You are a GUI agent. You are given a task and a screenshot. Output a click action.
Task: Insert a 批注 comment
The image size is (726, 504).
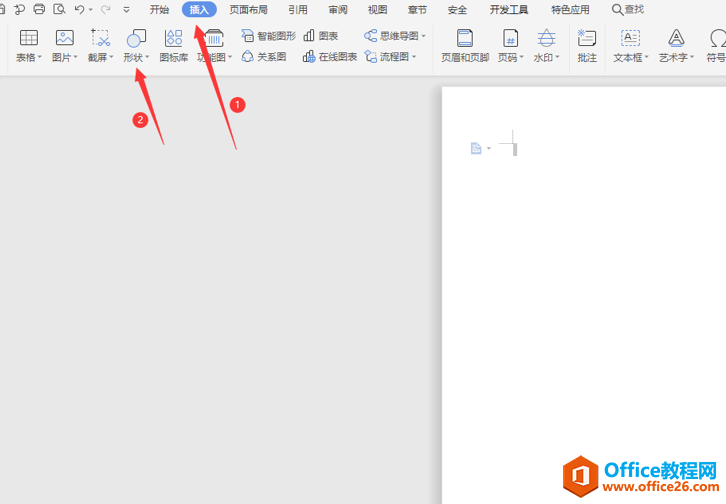[x=587, y=45]
